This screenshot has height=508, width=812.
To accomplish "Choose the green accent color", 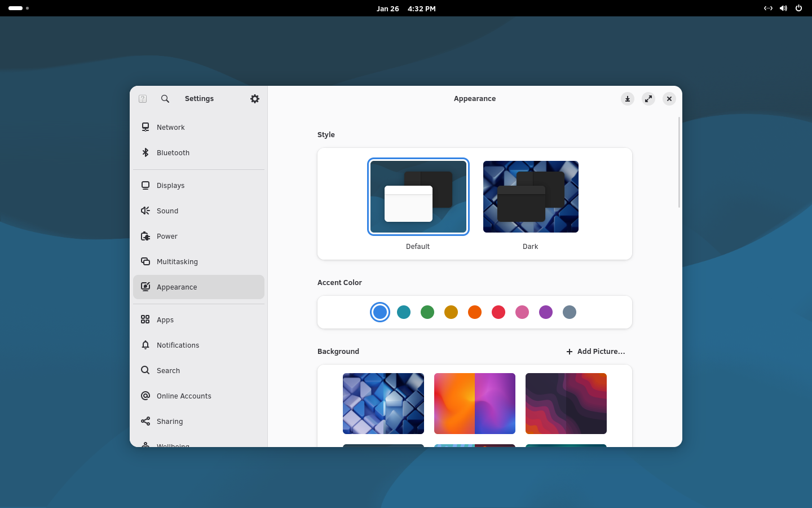I will pos(427,312).
